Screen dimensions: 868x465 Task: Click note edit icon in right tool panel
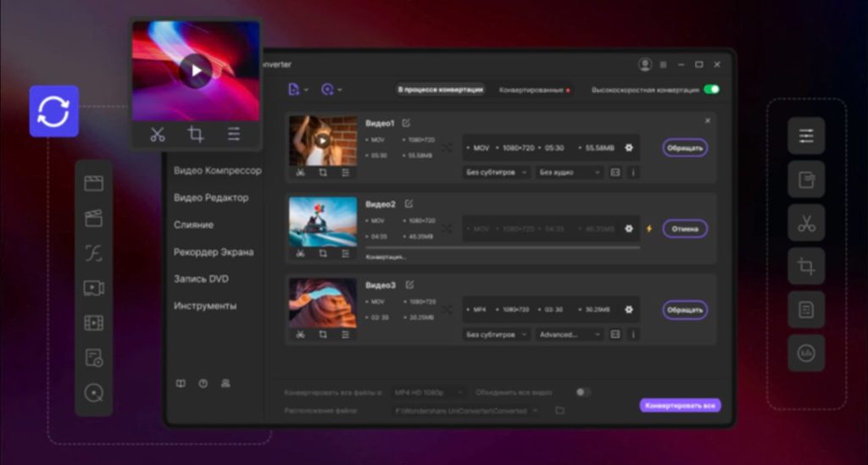806,180
